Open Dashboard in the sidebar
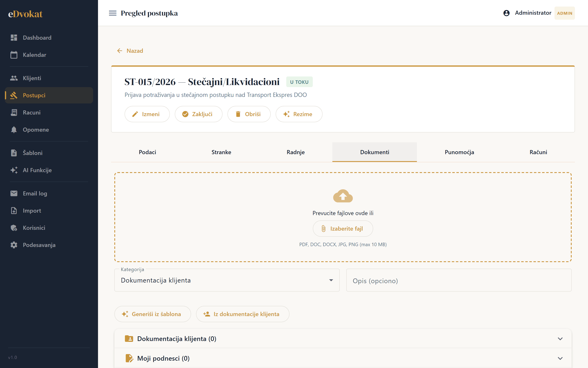The width and height of the screenshot is (588, 368). (49, 37)
